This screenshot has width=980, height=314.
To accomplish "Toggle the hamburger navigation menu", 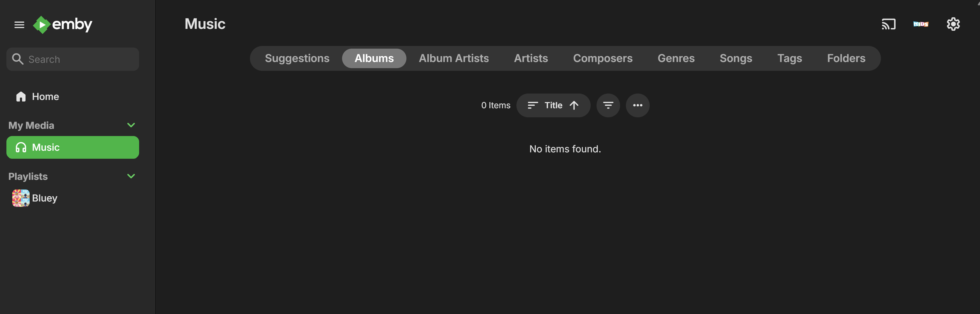I will tap(19, 25).
